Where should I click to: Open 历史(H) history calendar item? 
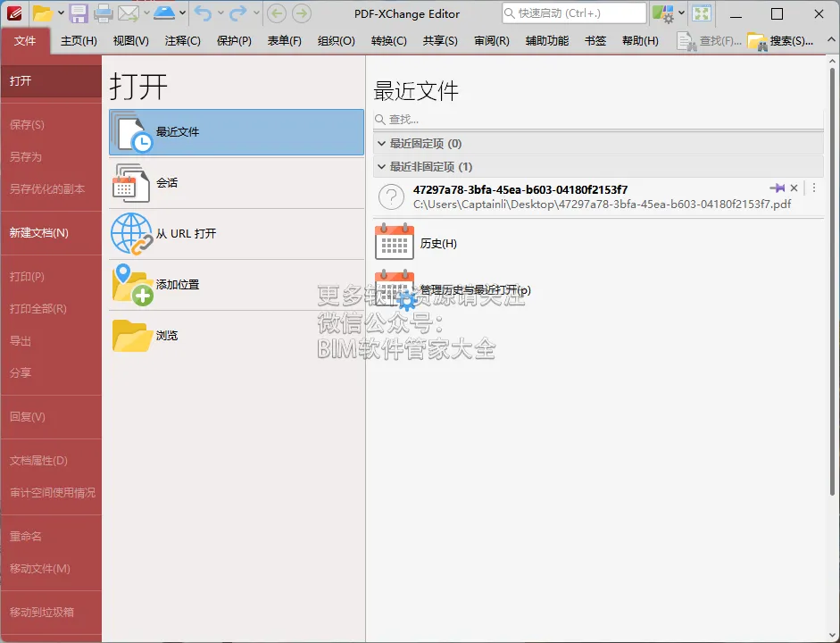click(416, 243)
